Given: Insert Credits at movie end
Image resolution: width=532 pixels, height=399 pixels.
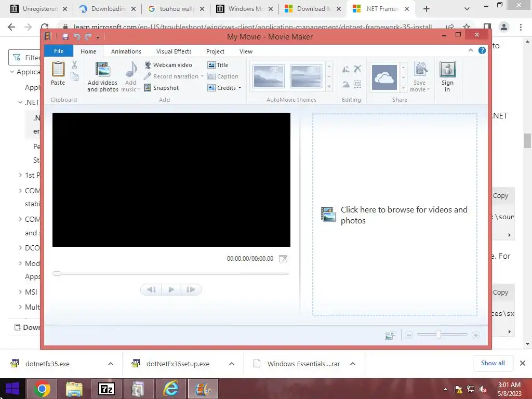Looking at the screenshot, I should [x=221, y=88].
